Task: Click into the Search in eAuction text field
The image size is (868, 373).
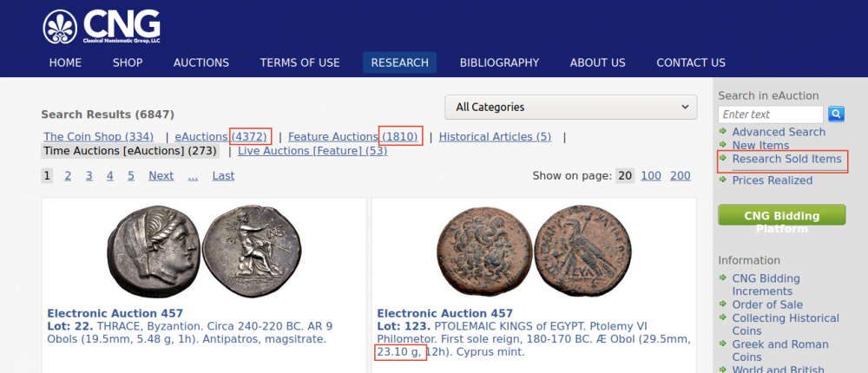Action: 771,115
